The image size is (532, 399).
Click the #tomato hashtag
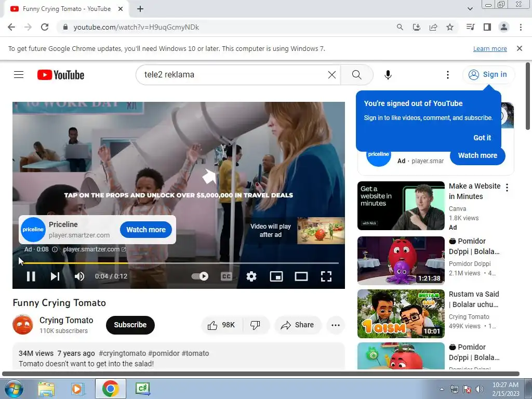(195, 353)
